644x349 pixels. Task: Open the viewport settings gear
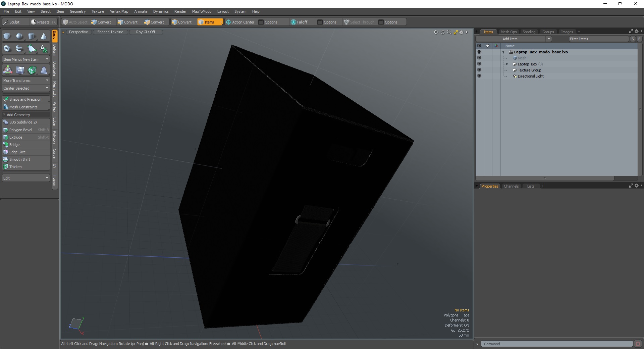[461, 32]
